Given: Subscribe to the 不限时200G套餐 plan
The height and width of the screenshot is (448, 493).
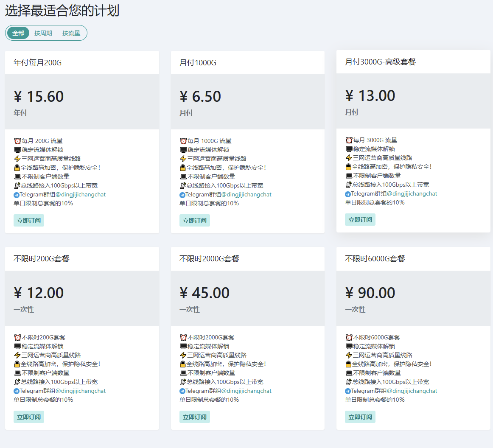Looking at the screenshot, I should [x=28, y=417].
